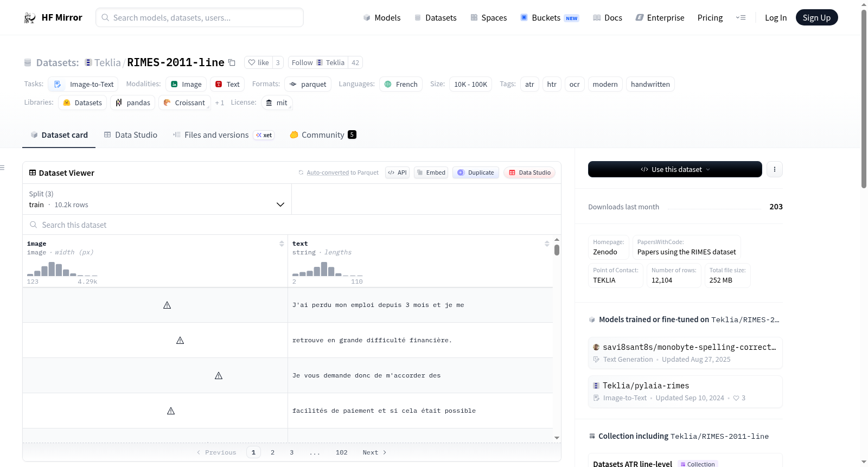Open API button in viewer
The height and width of the screenshot is (467, 868).
pyautogui.click(x=397, y=172)
